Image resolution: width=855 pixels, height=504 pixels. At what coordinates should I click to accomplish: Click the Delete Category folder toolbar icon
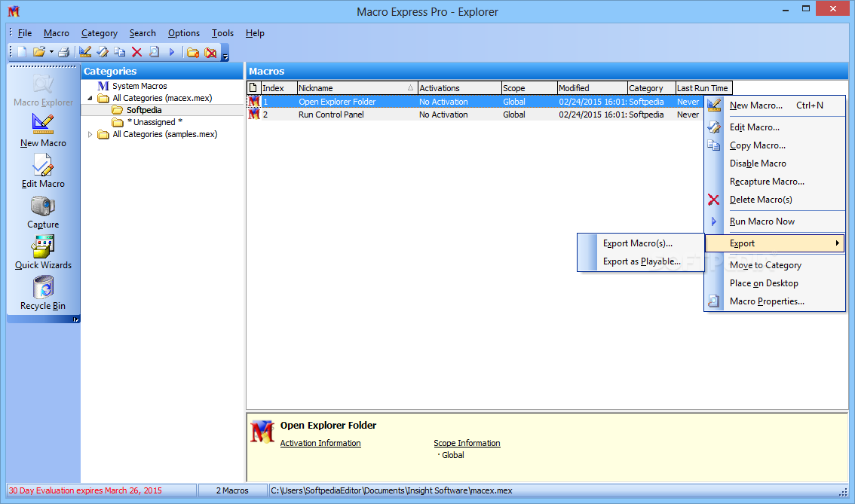point(210,52)
